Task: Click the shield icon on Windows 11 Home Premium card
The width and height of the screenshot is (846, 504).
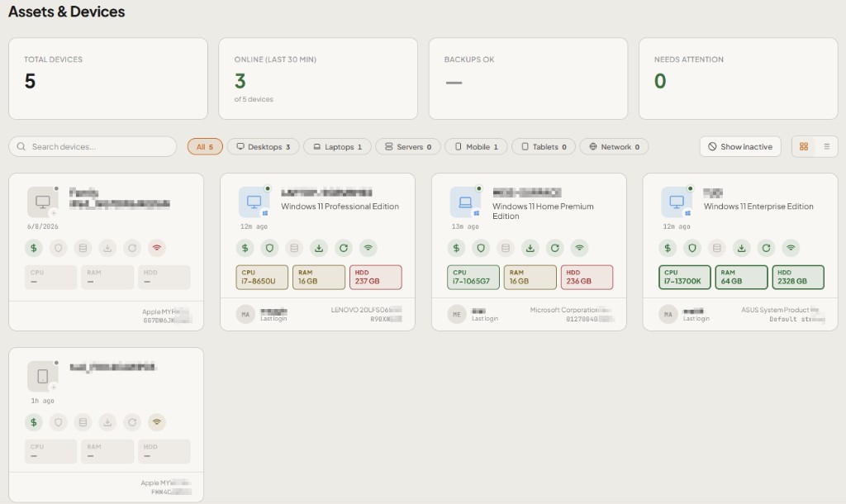Action: pos(481,248)
